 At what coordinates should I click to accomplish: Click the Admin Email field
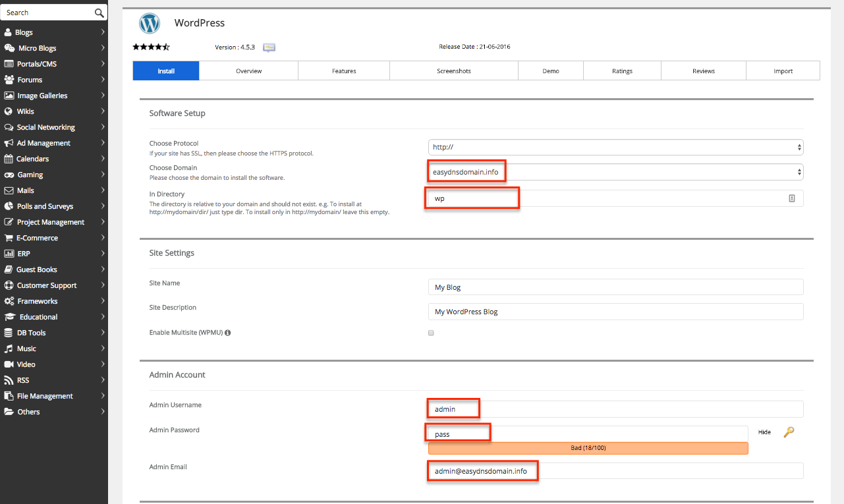pyautogui.click(x=615, y=470)
